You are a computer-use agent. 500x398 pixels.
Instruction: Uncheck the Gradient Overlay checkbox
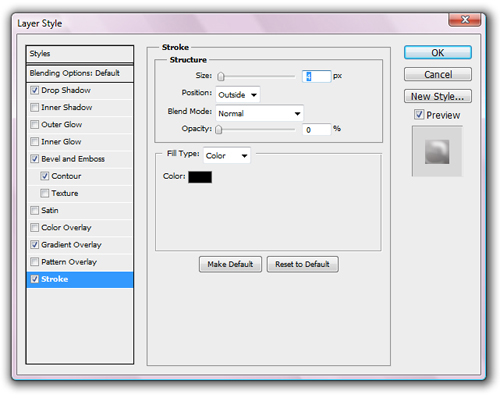(35, 245)
